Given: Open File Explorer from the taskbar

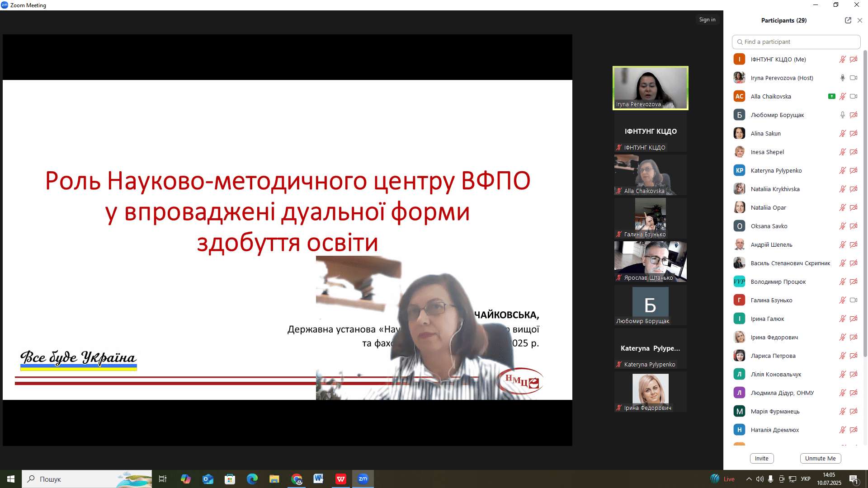Looking at the screenshot, I should [x=274, y=479].
